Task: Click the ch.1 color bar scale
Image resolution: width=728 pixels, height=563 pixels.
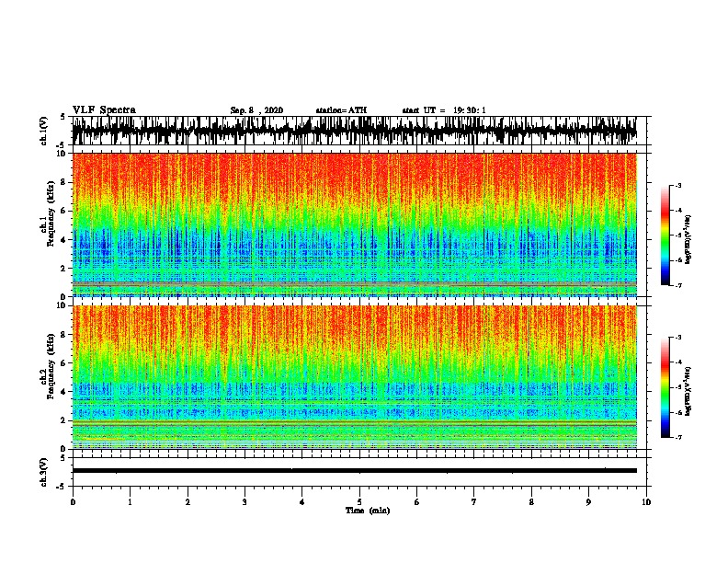Action: pos(665,236)
